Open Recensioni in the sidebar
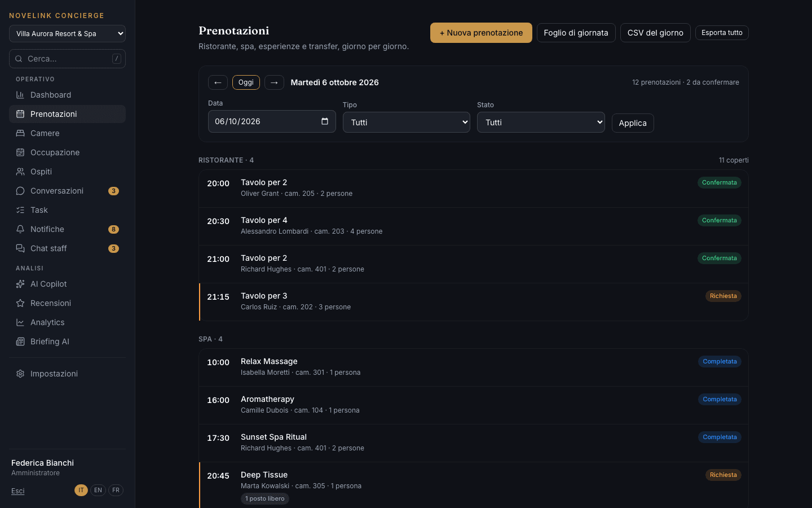The width and height of the screenshot is (812, 508). (67, 303)
